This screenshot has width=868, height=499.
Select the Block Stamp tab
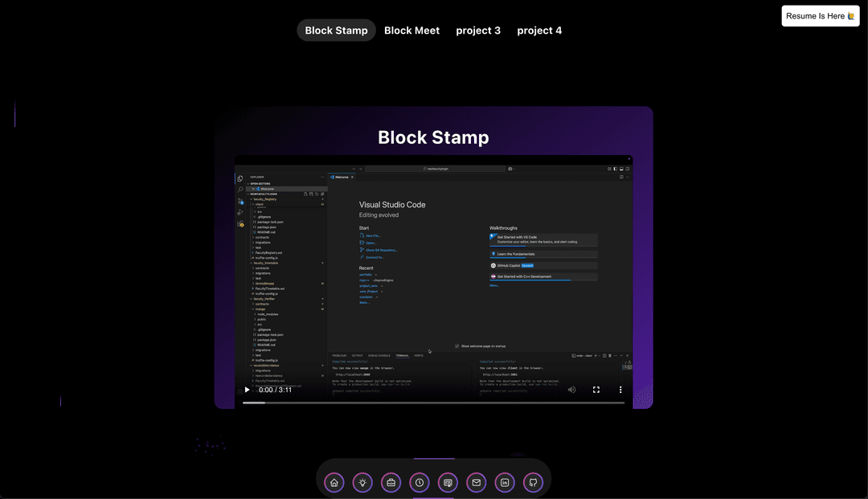[x=336, y=31]
